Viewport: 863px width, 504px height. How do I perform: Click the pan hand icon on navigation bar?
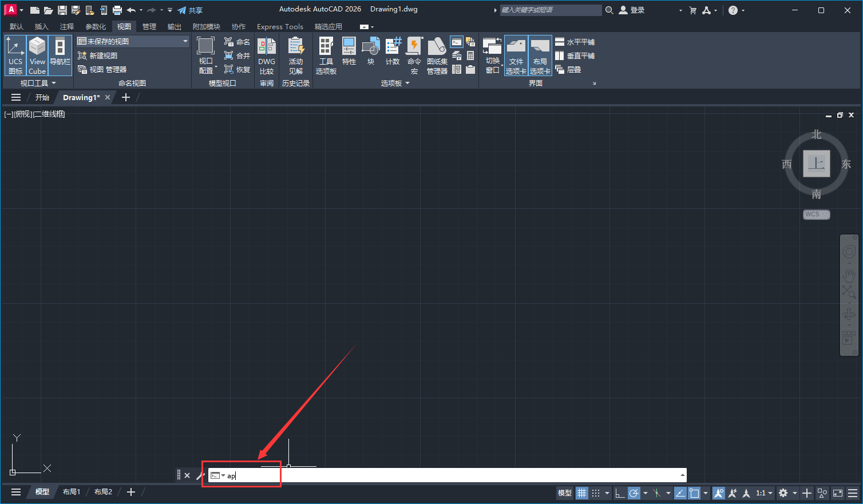[849, 275]
